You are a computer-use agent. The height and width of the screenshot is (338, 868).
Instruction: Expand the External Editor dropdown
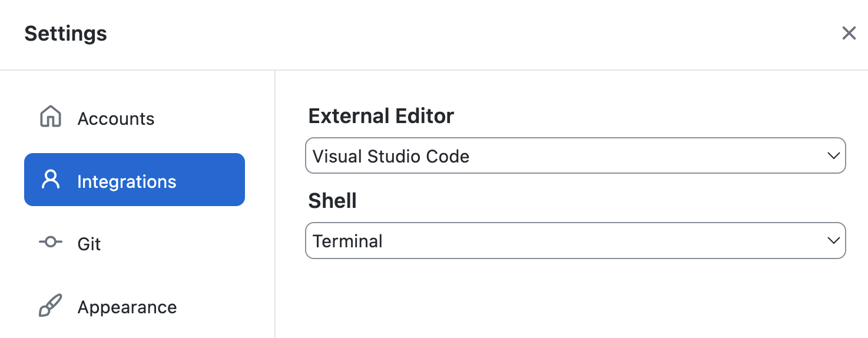(x=575, y=156)
